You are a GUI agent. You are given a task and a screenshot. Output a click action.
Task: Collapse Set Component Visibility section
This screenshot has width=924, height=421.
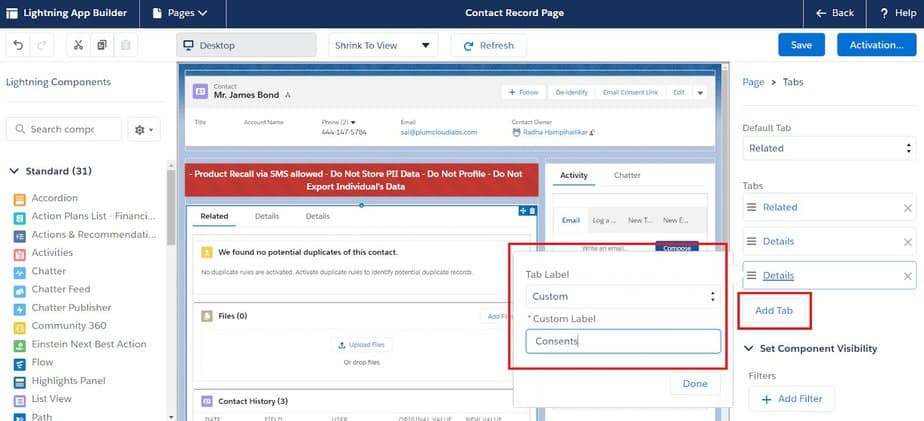[x=749, y=348]
